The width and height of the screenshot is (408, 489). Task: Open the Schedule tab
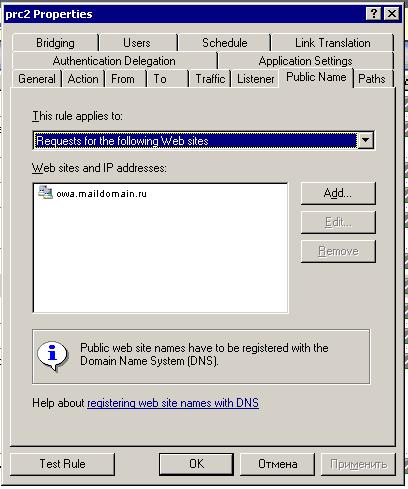click(x=224, y=43)
